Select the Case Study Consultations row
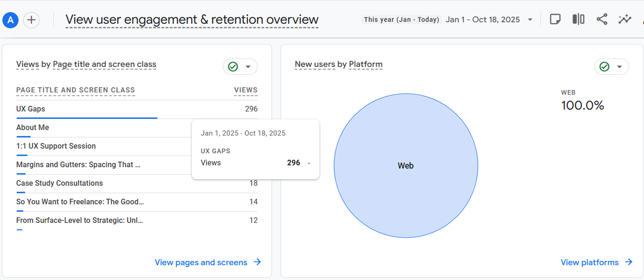The height and width of the screenshot is (280, 644). 137,184
